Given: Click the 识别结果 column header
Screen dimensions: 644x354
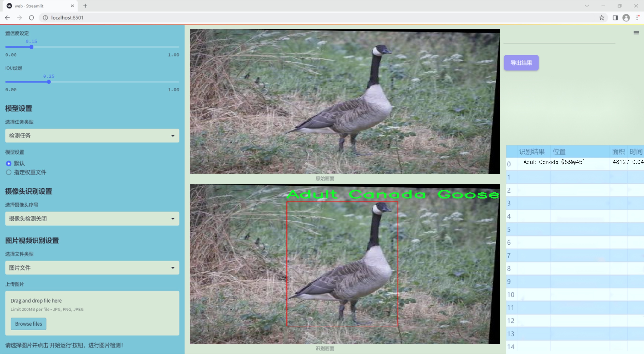Looking at the screenshot, I should click(x=532, y=152).
